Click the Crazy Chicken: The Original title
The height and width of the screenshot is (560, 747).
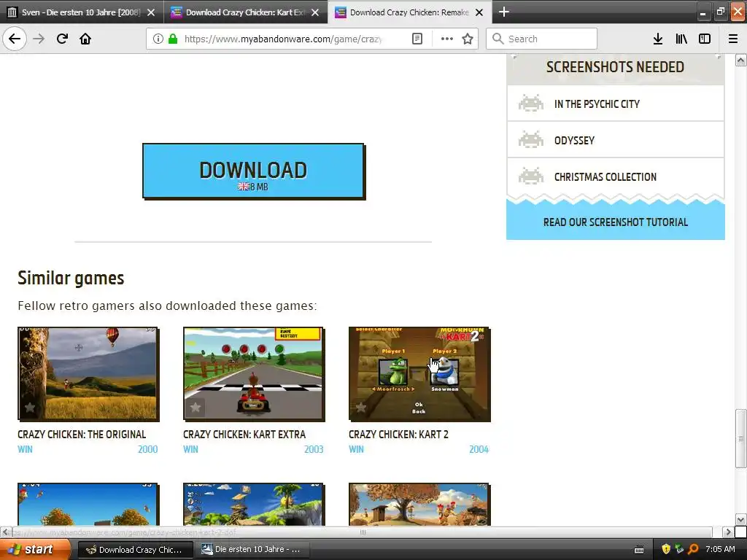pyautogui.click(x=82, y=435)
